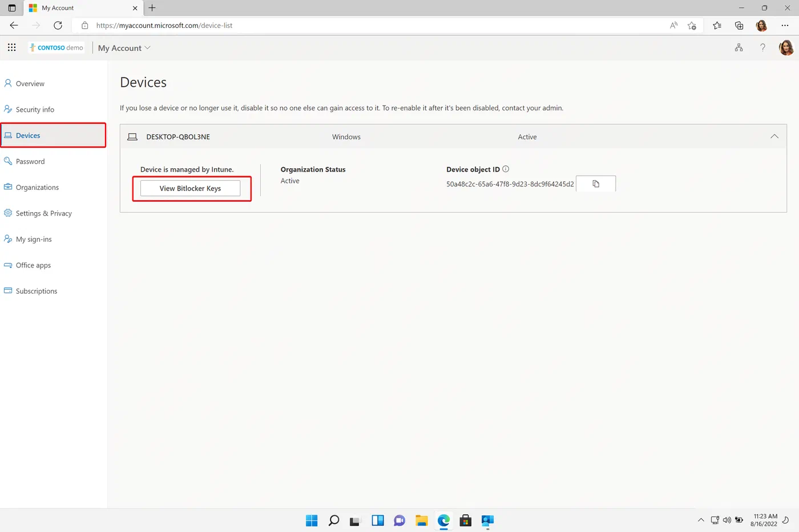Go back to previous page in browser
Screen dimensions: 799x532
click(x=14, y=25)
